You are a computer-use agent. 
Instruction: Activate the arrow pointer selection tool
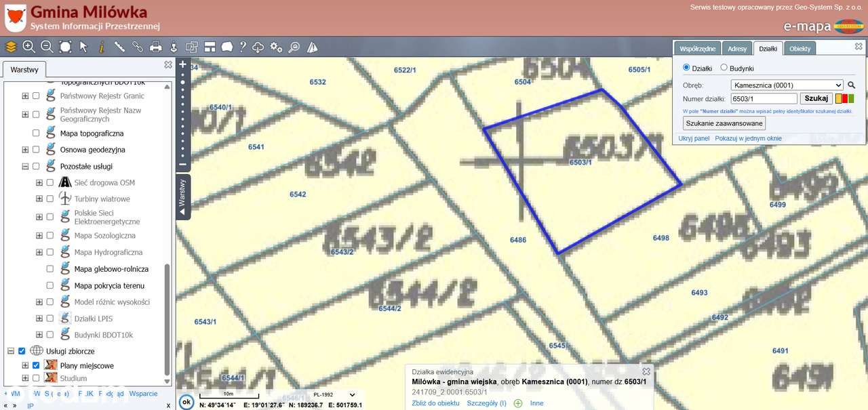83,47
